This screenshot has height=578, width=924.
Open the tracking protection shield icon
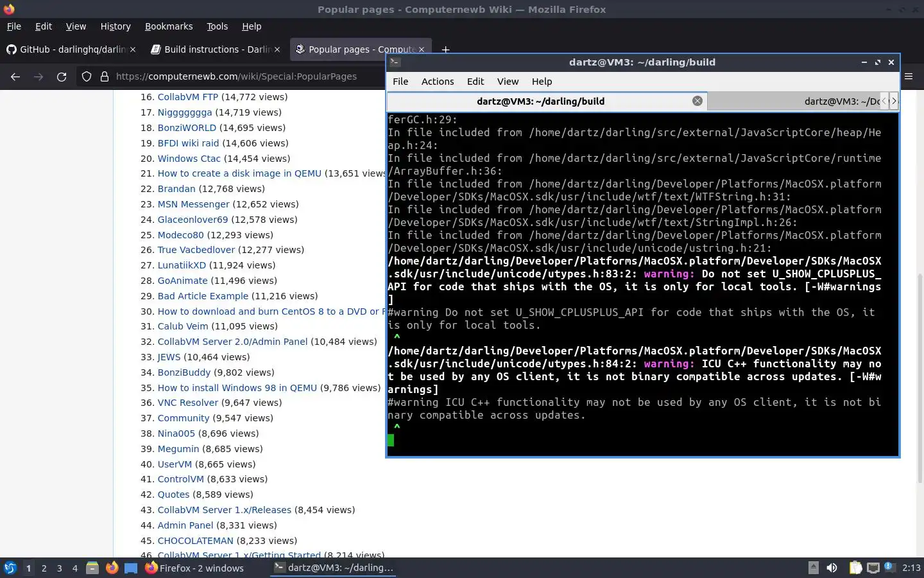87,76
